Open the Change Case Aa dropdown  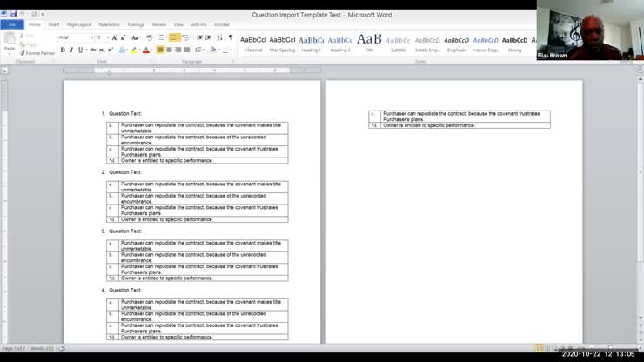(135, 37)
